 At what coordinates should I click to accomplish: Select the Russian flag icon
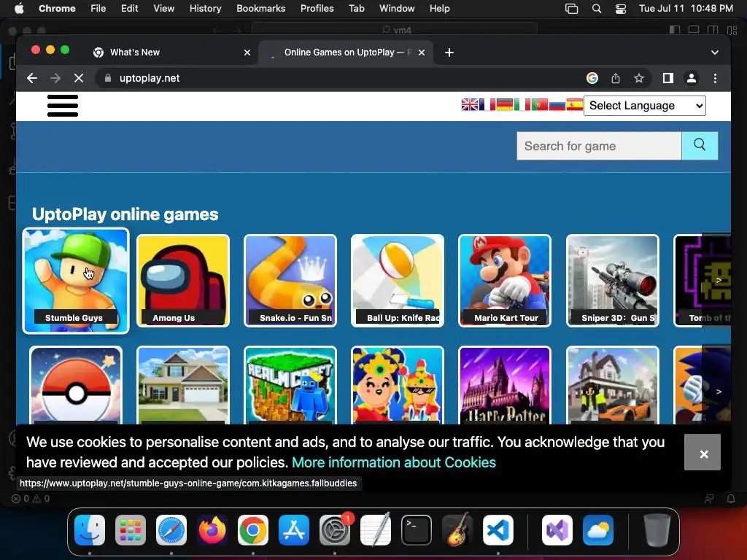[x=557, y=105]
